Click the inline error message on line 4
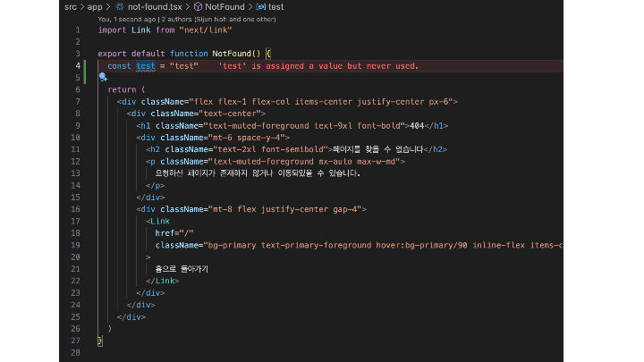 click(x=318, y=65)
